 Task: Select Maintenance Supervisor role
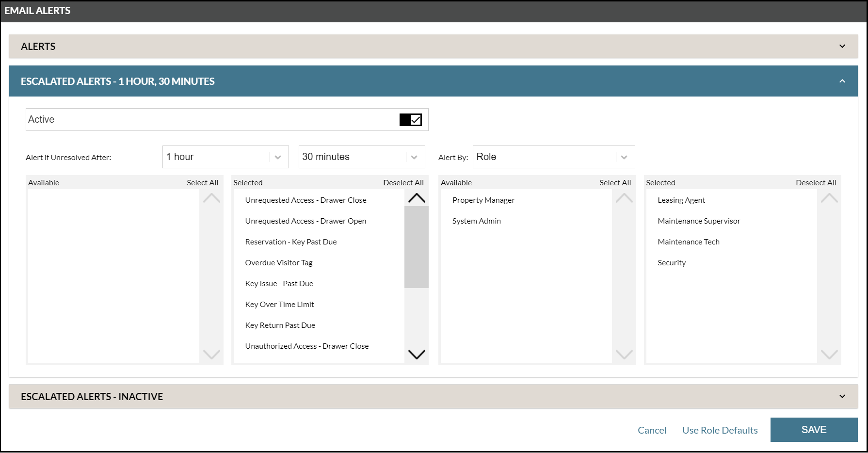click(x=699, y=221)
